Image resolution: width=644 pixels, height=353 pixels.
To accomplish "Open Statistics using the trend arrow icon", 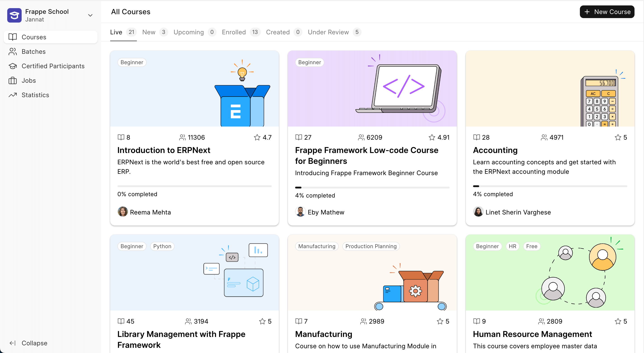I will tap(12, 95).
